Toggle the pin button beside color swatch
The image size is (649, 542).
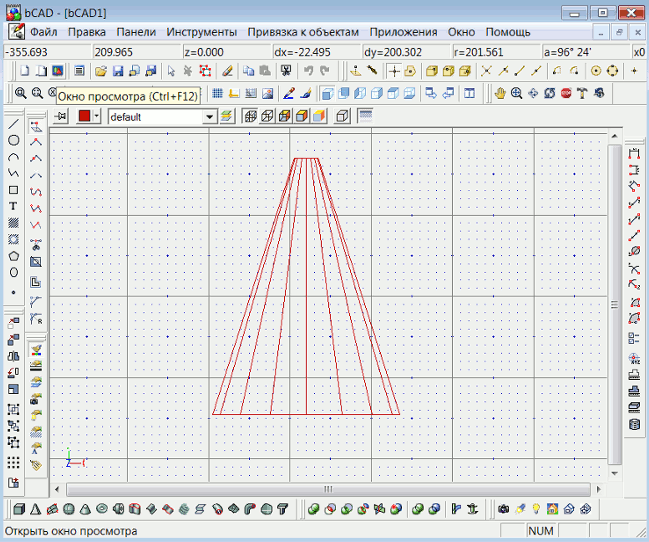click(61, 116)
